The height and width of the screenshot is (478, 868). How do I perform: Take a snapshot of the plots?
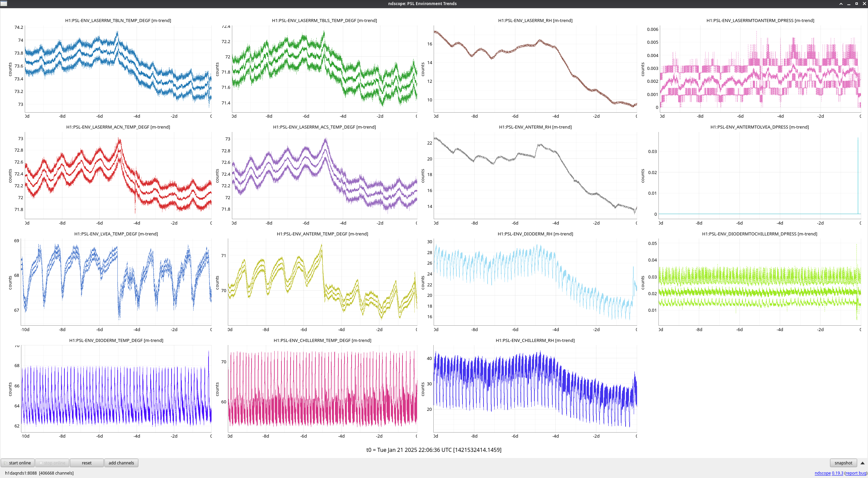click(843, 463)
